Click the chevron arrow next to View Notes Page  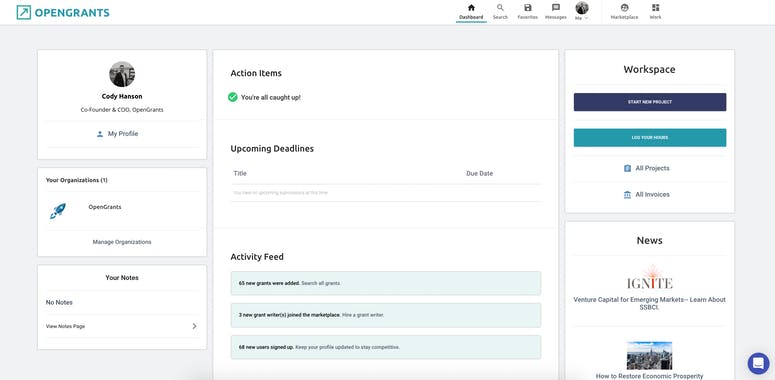pos(194,326)
